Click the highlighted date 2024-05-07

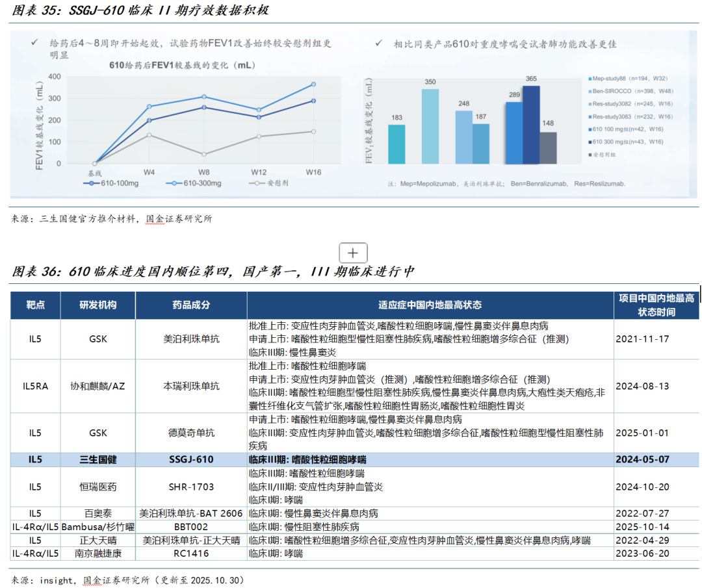(x=642, y=459)
